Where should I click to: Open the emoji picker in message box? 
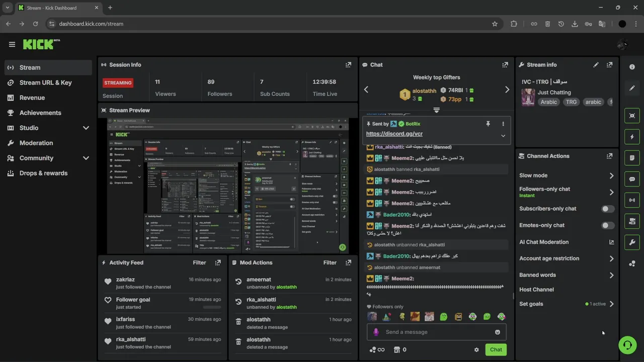click(498, 332)
